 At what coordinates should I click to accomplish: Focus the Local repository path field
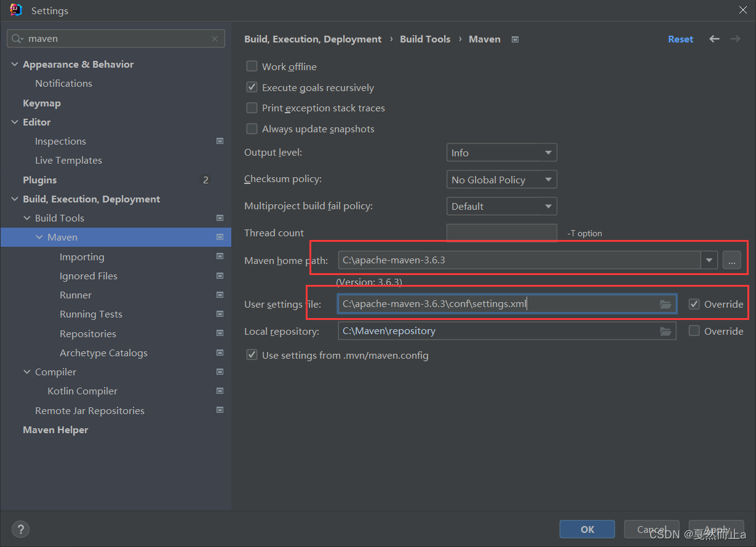(507, 331)
